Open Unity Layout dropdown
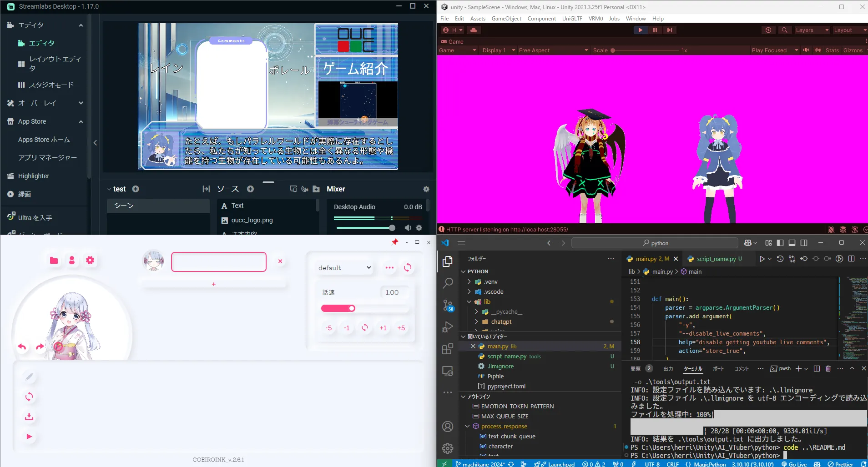This screenshot has width=868, height=467. coord(850,30)
